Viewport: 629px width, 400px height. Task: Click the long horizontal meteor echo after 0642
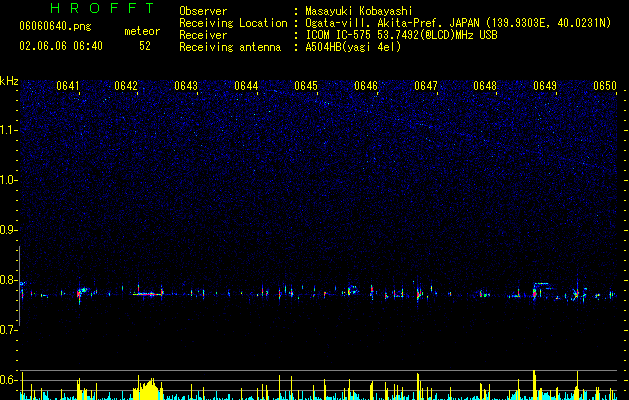pos(148,294)
